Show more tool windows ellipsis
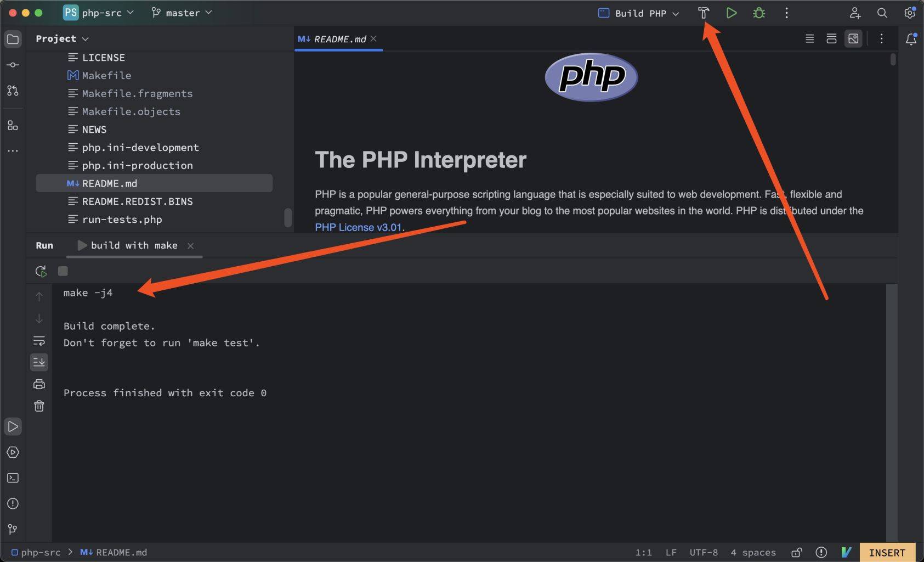This screenshot has width=924, height=562. click(x=13, y=150)
